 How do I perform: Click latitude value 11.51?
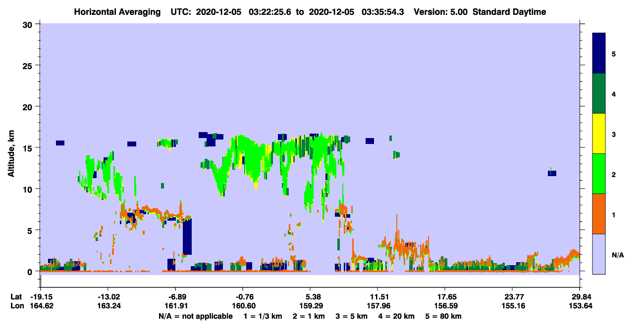point(377,297)
